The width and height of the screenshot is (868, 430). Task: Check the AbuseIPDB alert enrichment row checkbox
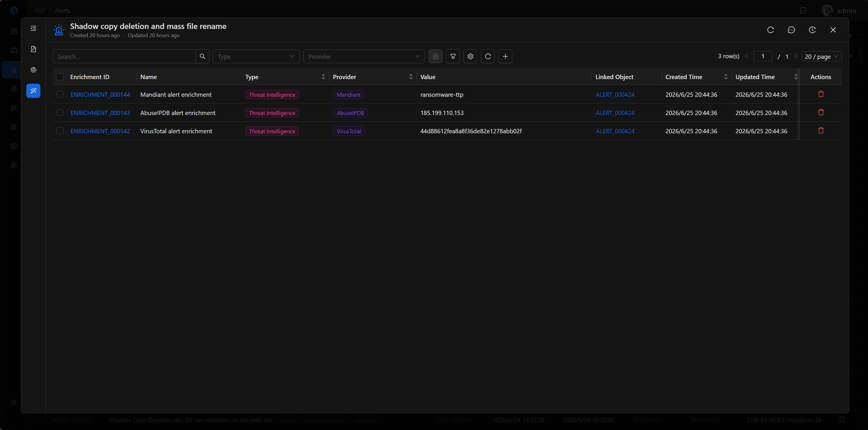tap(60, 112)
